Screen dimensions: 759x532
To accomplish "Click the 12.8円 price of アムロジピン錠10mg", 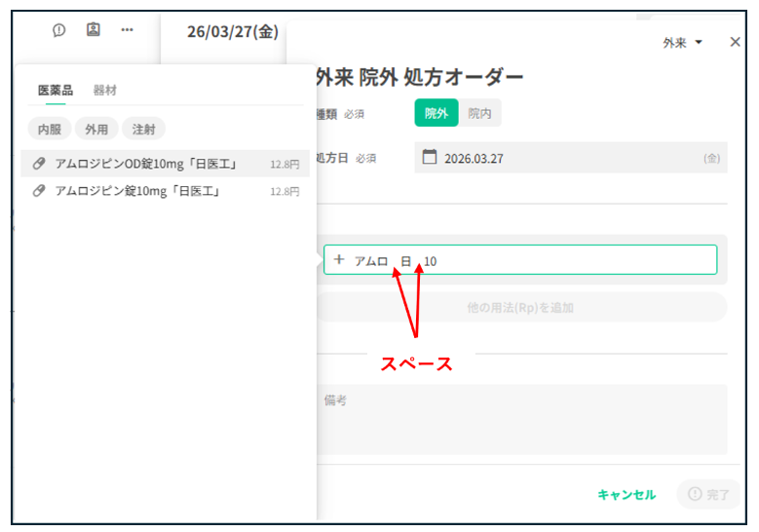I will point(285,191).
